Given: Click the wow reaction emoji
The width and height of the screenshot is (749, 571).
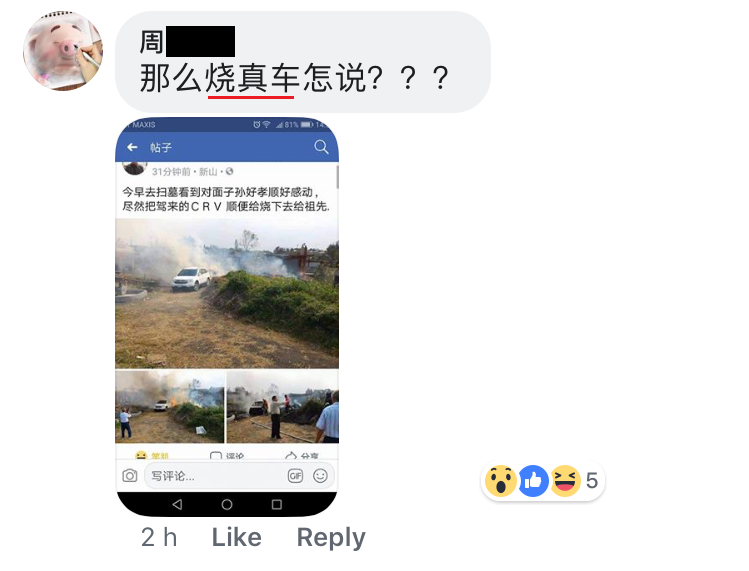Looking at the screenshot, I should pyautogui.click(x=500, y=481).
